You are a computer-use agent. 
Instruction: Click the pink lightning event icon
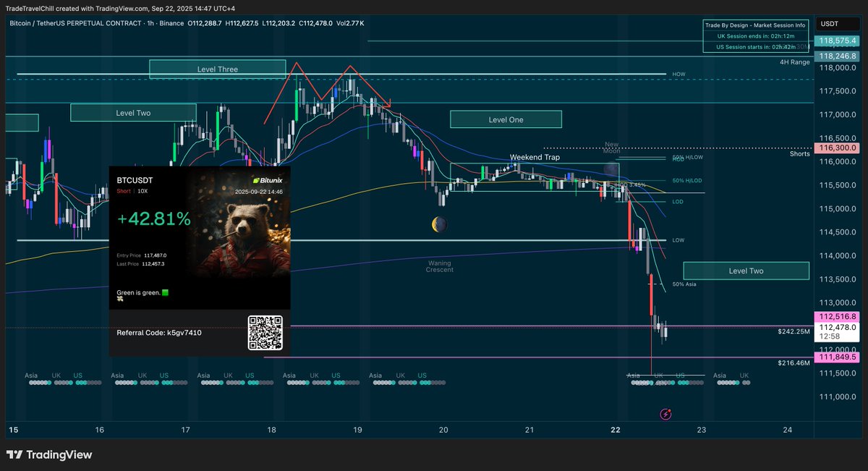(x=665, y=415)
